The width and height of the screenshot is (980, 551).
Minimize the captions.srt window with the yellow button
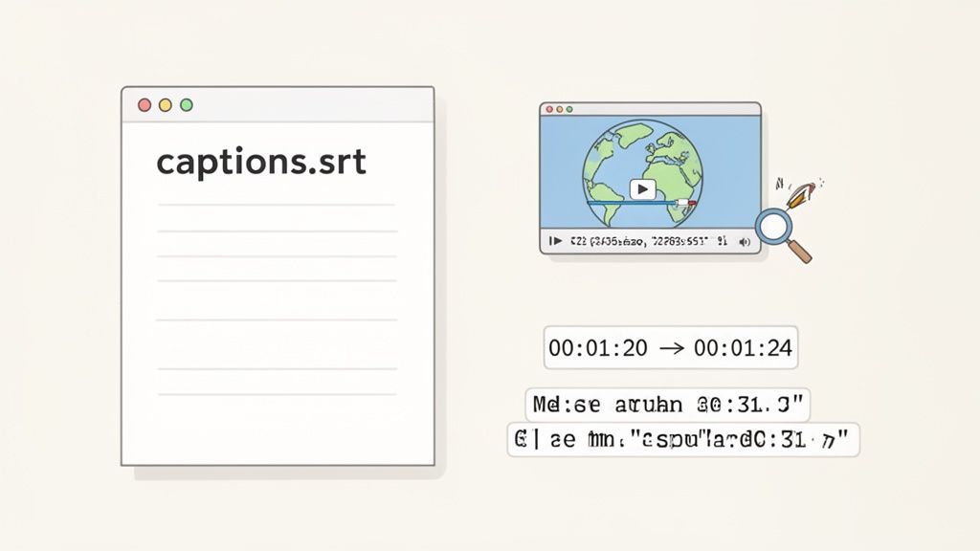(166, 104)
